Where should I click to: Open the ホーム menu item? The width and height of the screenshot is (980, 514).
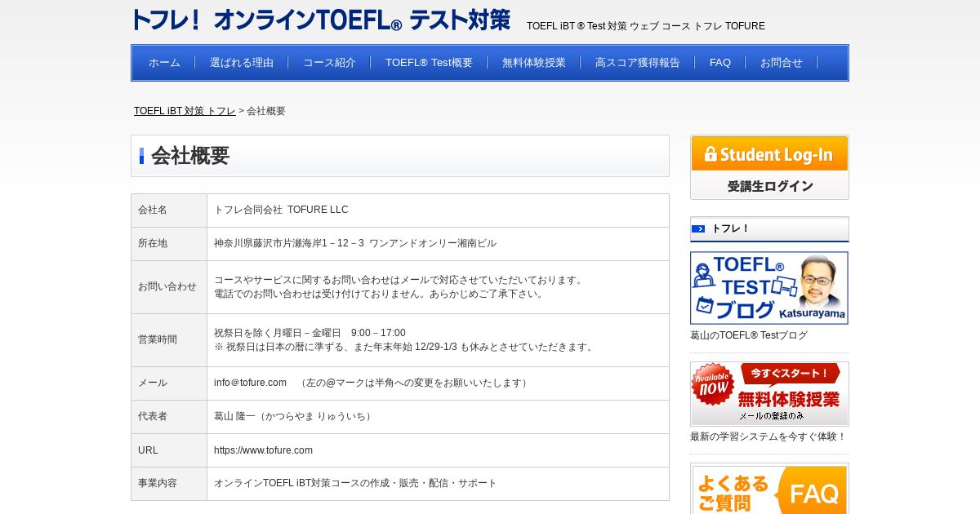[164, 63]
